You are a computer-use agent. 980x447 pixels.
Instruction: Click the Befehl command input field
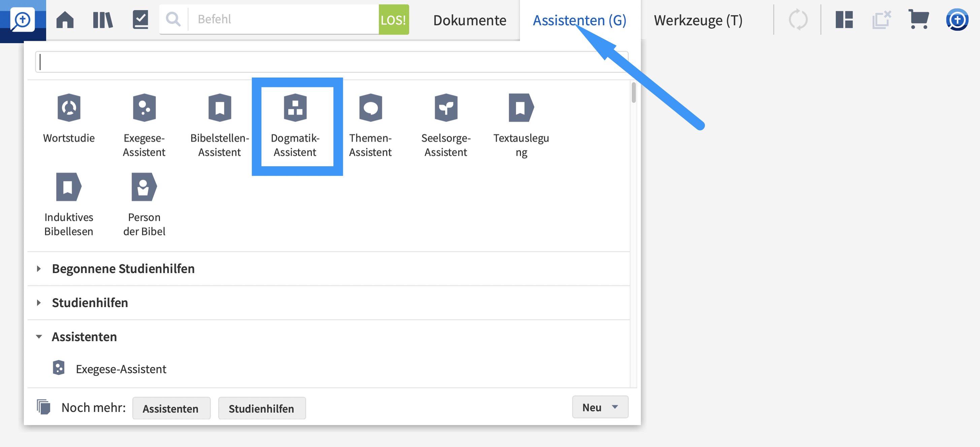(284, 20)
